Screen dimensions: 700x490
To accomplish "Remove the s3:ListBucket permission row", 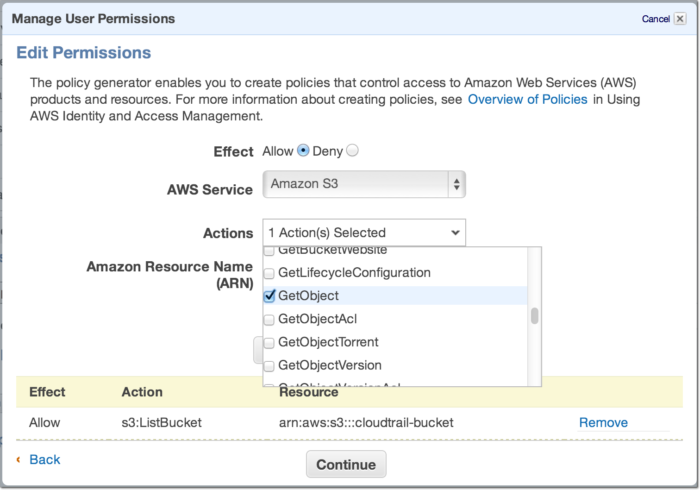I will coord(603,422).
